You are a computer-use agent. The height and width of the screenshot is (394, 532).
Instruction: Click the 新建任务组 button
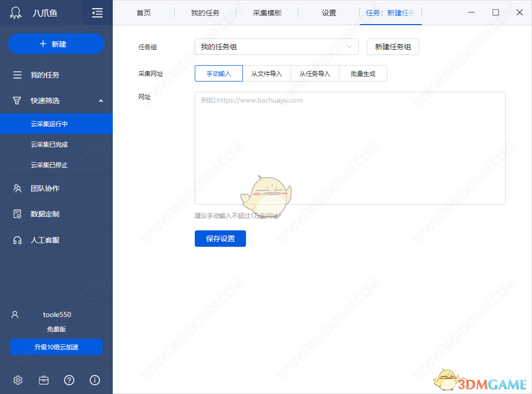coord(393,47)
